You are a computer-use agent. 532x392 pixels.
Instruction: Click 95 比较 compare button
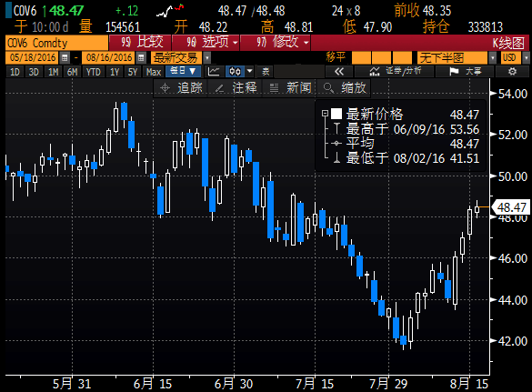pyautogui.click(x=140, y=43)
